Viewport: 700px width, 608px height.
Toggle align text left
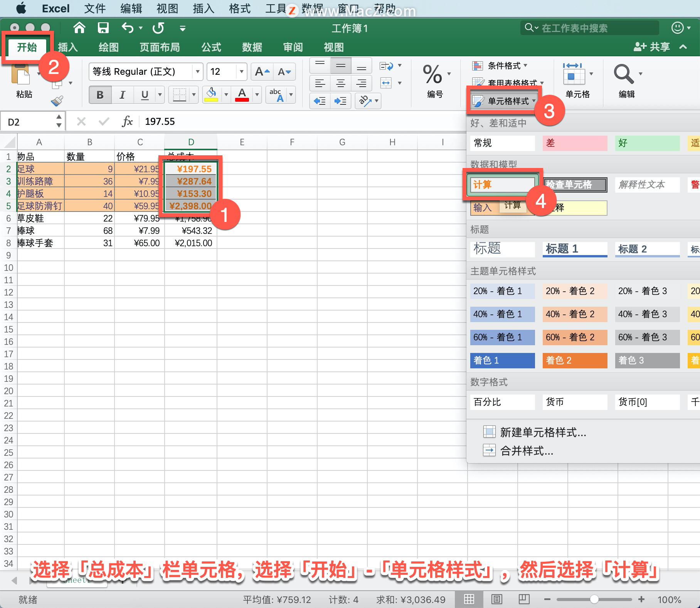[x=320, y=83]
